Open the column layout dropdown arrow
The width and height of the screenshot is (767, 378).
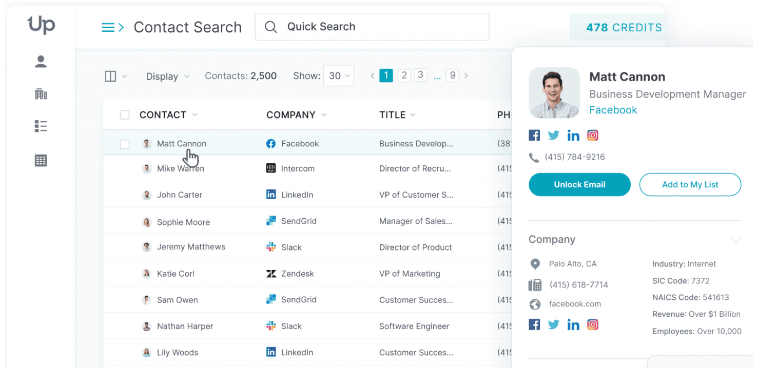coord(124,76)
